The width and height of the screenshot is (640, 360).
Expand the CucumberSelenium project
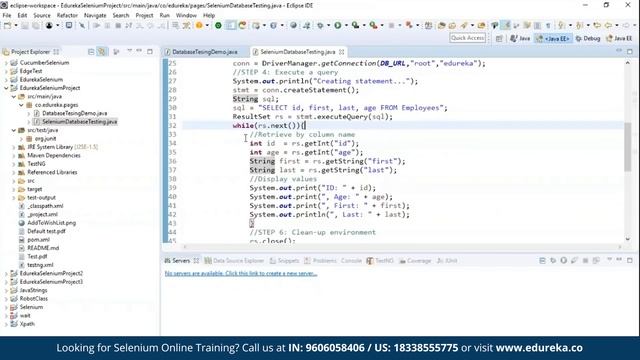tap(6, 63)
